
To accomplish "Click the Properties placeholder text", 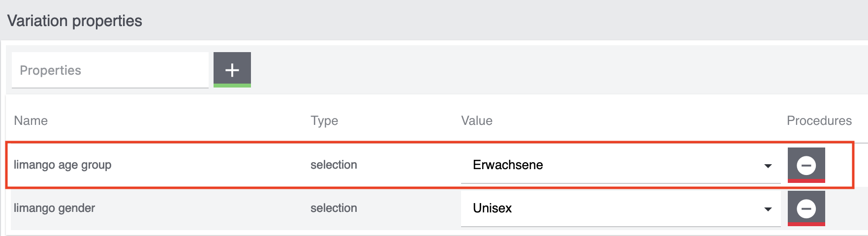I will pyautogui.click(x=50, y=70).
